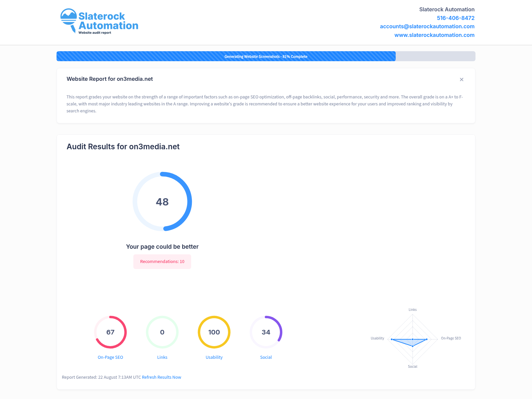Click the Recommendations: 10 badge
Image resolution: width=532 pixels, height=399 pixels.
click(162, 262)
